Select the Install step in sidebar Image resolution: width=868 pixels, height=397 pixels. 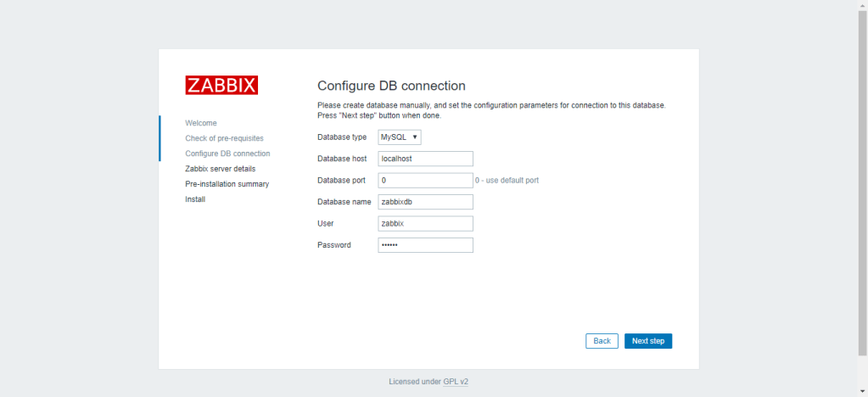(x=195, y=199)
